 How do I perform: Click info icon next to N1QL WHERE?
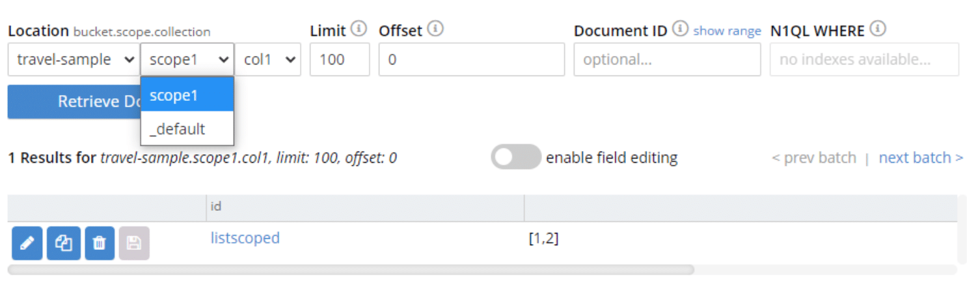pyautogui.click(x=878, y=29)
